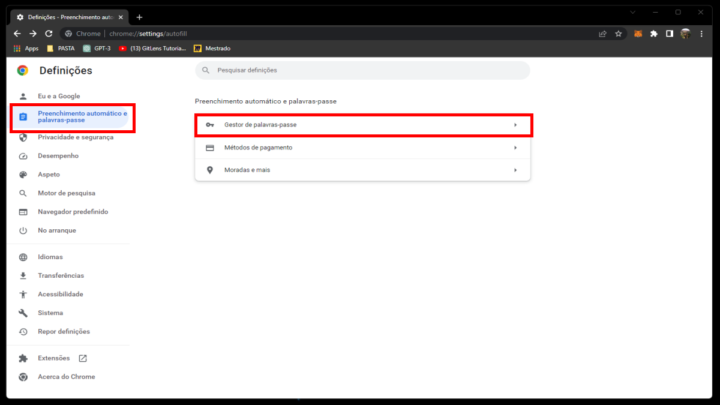
Task: Expand arrow on Moradas e mais
Action: [x=515, y=170]
